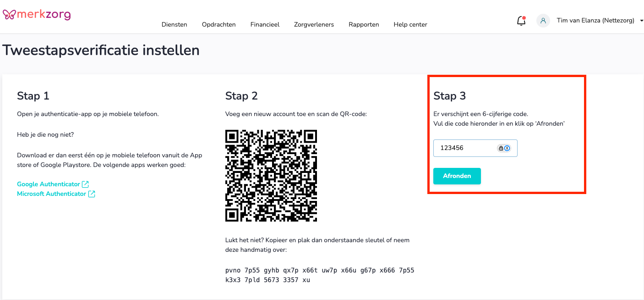Follow the Google Authenticator link

coord(49,184)
